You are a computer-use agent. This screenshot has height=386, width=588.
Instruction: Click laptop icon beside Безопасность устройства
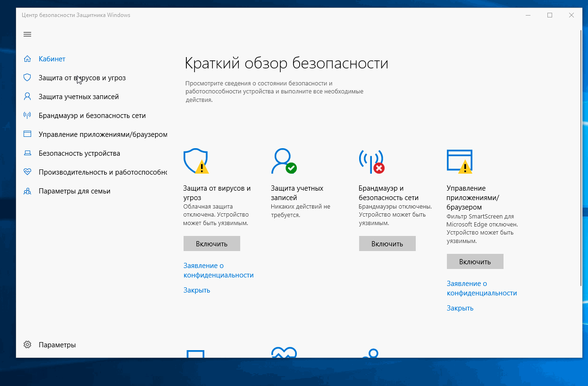[27, 153]
